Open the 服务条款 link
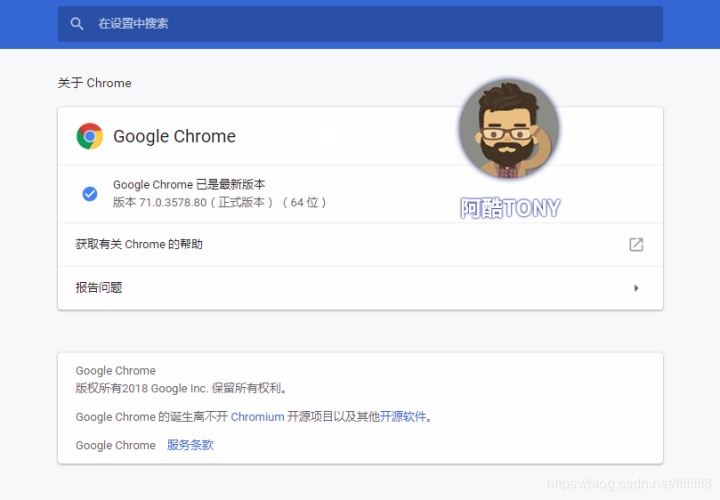 pyautogui.click(x=190, y=445)
